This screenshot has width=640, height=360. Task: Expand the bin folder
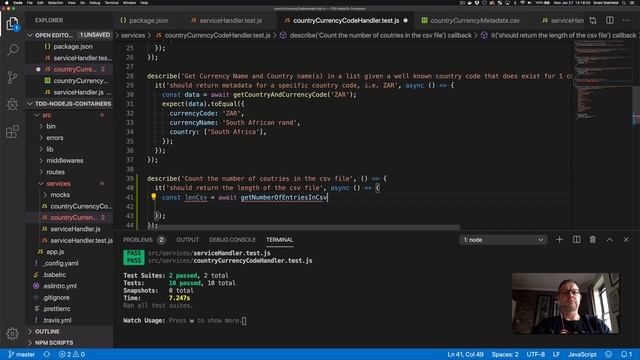pyautogui.click(x=41, y=127)
